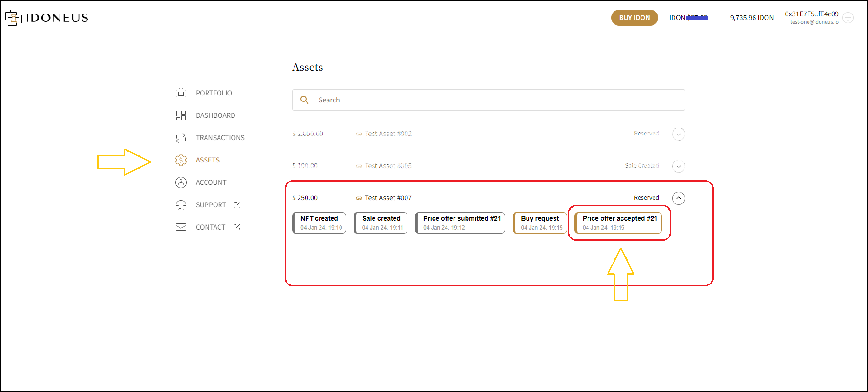
Task: Select the Buy request timeline step
Action: 540,223
